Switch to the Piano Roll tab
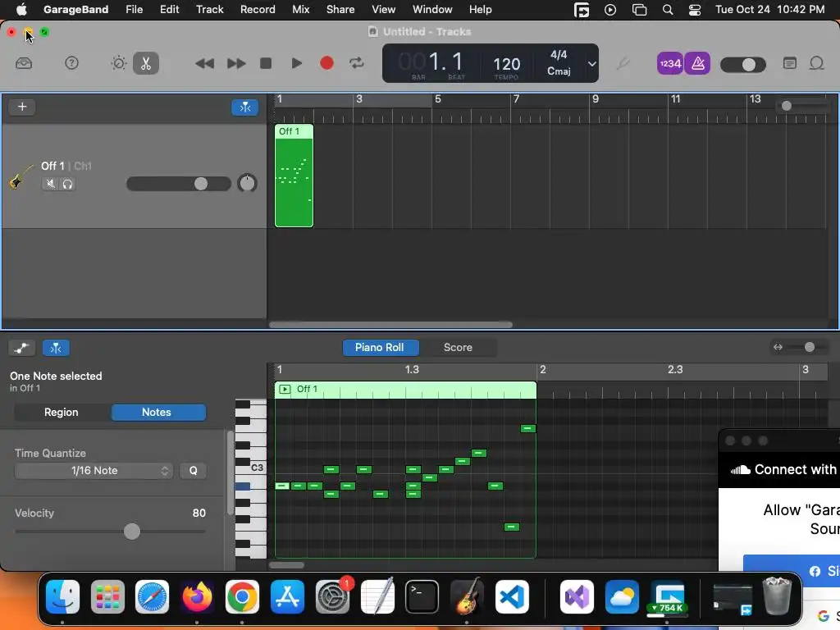 click(x=380, y=347)
